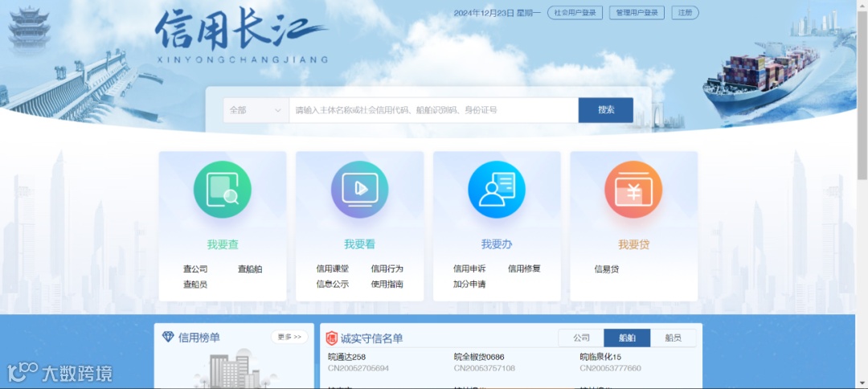This screenshot has width=868, height=389.
Task: Click the purple 我要看 video icon
Action: pos(360,190)
